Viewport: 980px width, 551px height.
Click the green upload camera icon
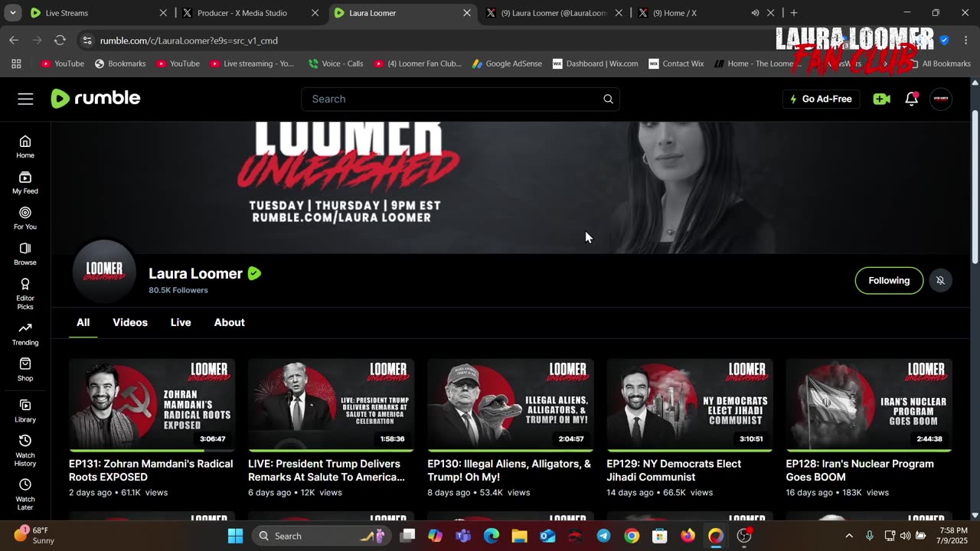click(x=881, y=99)
